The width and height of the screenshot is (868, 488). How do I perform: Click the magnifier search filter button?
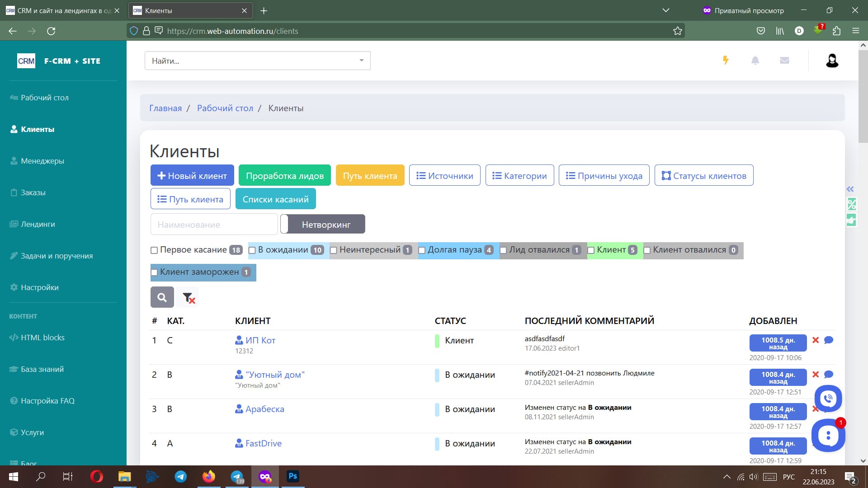pyautogui.click(x=162, y=297)
